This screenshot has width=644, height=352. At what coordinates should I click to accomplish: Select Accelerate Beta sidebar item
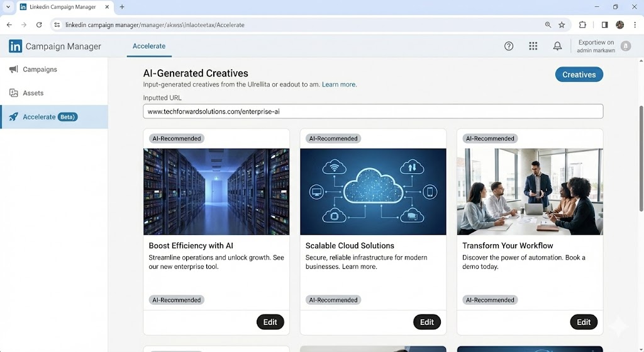(54, 116)
